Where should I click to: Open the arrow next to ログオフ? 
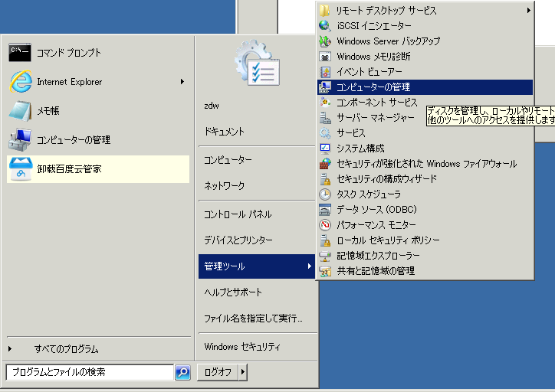click(243, 372)
